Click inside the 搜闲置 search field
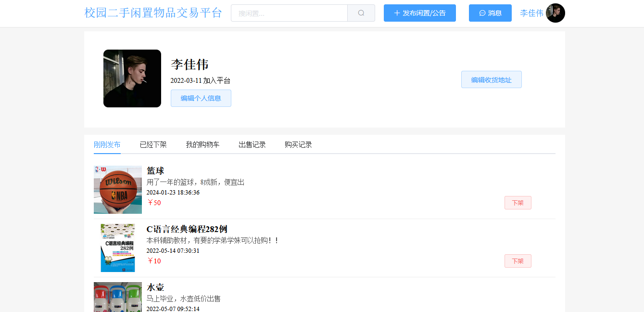 click(289, 13)
